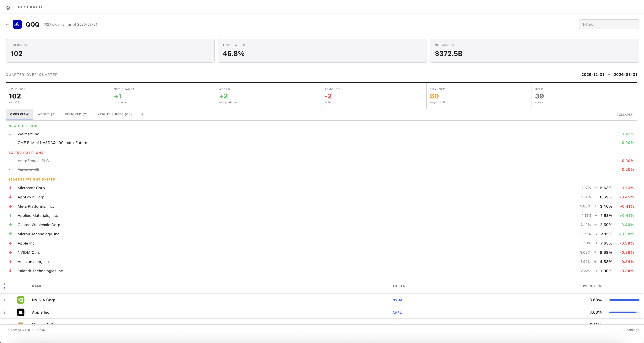Click the up arrow beside Applied Materials
Image resolution: width=644 pixels, height=343 pixels.
coord(10,215)
